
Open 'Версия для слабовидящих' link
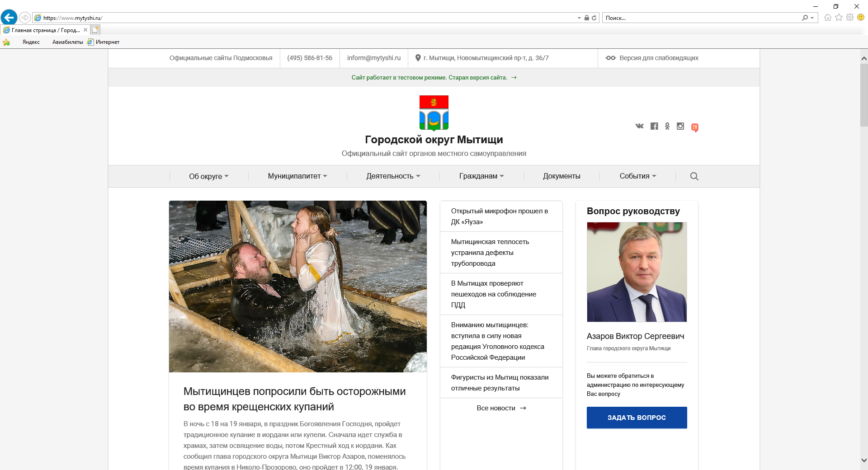click(659, 58)
